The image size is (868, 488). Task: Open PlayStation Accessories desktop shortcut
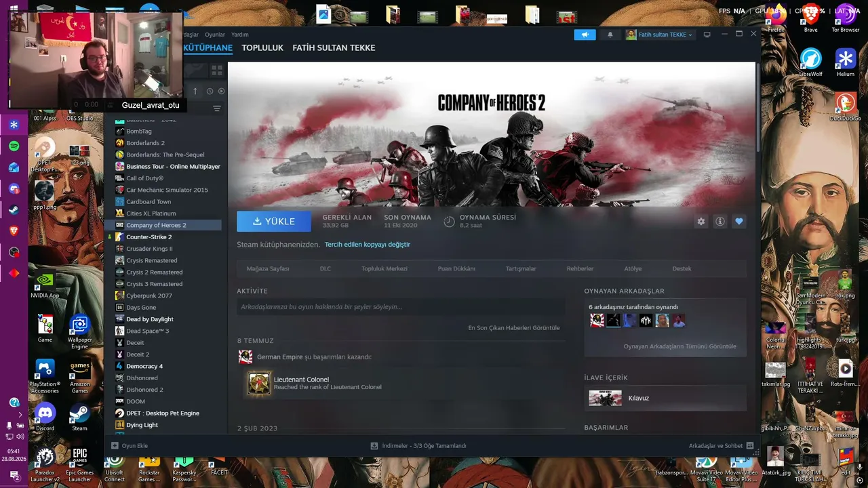[45, 376]
